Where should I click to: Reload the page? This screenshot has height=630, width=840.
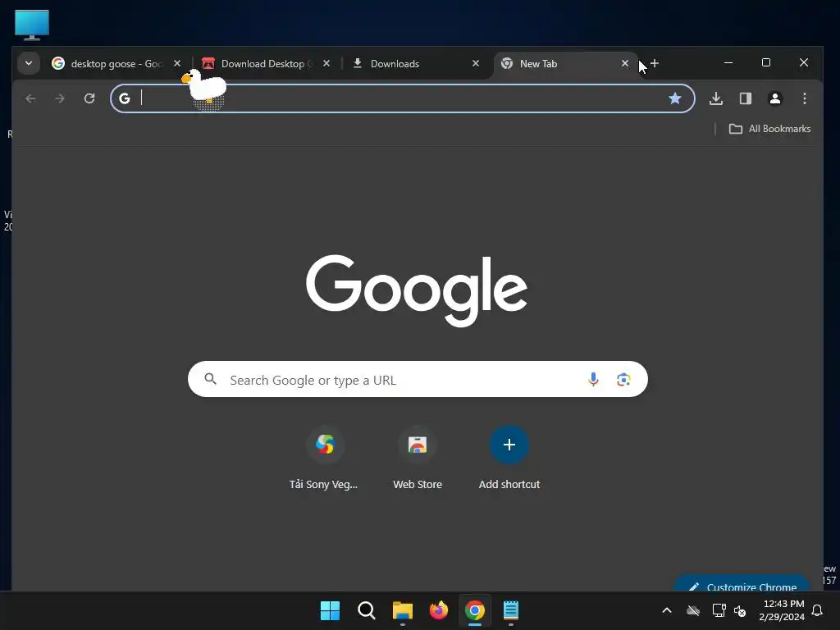89,98
